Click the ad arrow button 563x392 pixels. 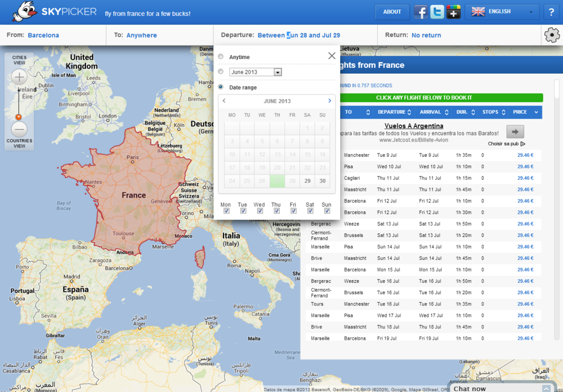point(515,132)
